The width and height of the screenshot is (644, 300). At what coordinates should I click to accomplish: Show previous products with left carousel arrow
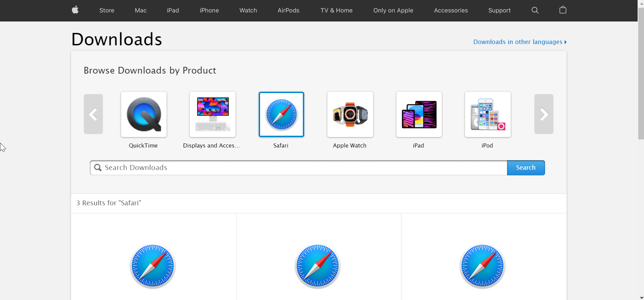click(x=93, y=114)
